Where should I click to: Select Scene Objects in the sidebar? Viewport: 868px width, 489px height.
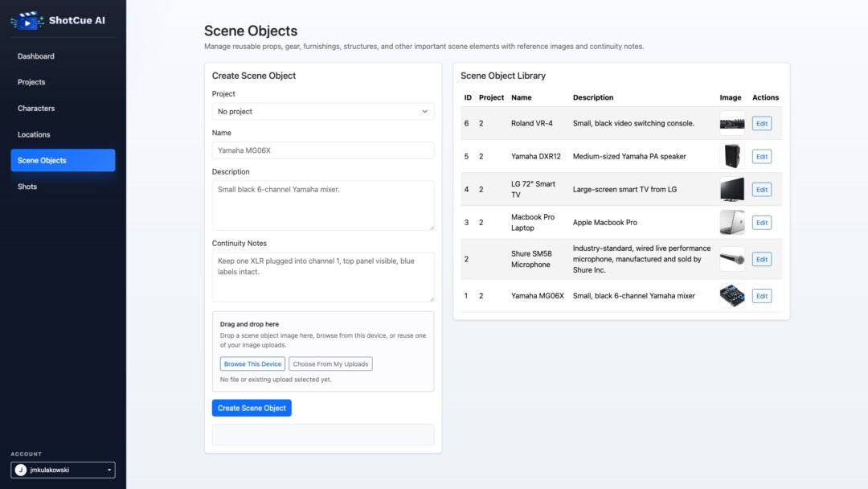pos(63,160)
